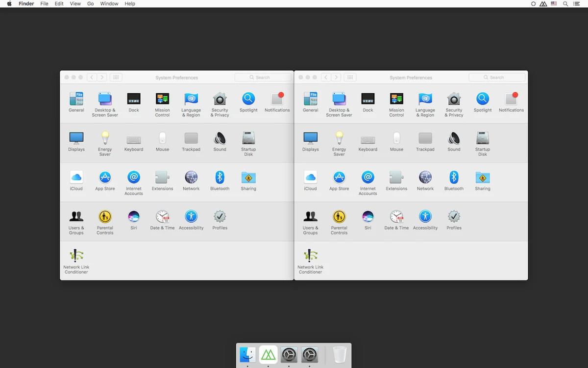Open Mouse preferences in left window
This screenshot has width=588, height=368.
click(x=162, y=141)
